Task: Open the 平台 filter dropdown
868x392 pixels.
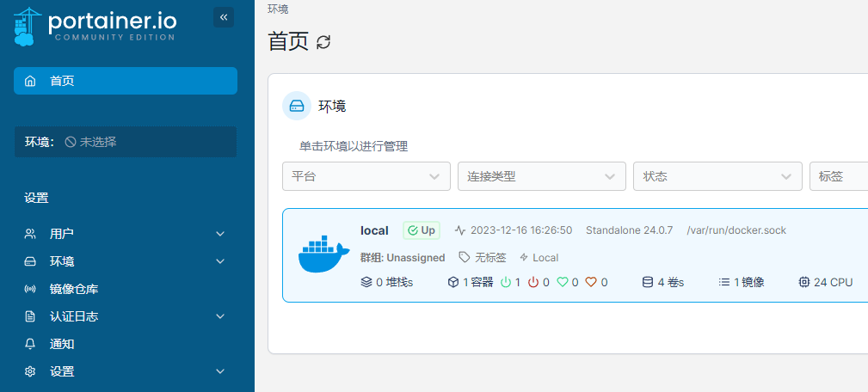Action: [x=366, y=176]
